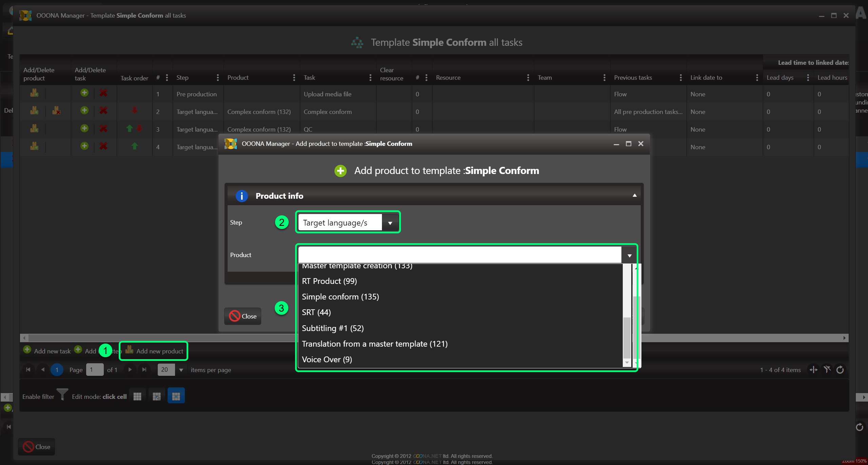
Task: Move task 2 down with red arrow
Action: pos(135,111)
